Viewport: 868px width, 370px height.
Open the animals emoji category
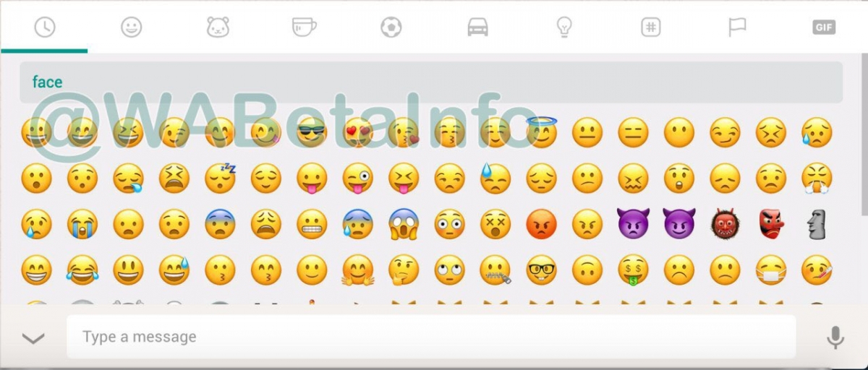click(218, 27)
